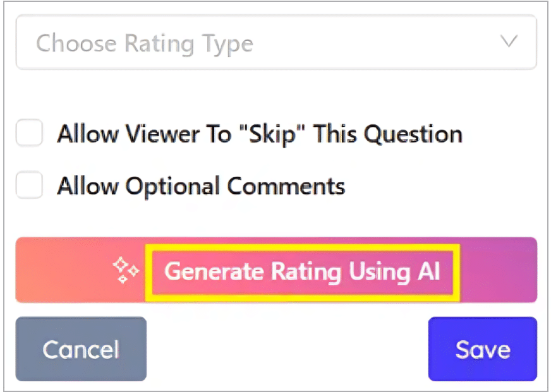Click Cancel to dismiss the dialog
551x392 pixels.
80,349
